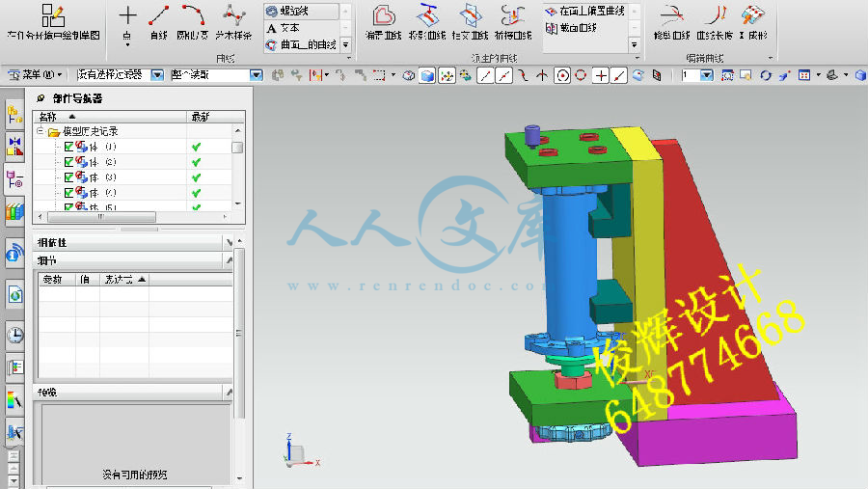Collapse the 细节 panel section
This screenshot has height=489, width=868.
coord(229,259)
